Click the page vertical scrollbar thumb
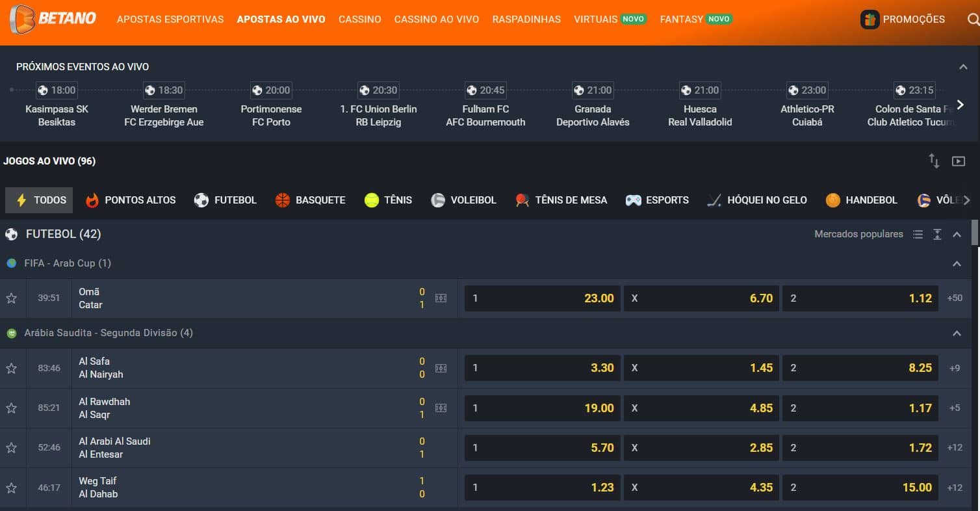Screen dimensions: 980x511 975,233
